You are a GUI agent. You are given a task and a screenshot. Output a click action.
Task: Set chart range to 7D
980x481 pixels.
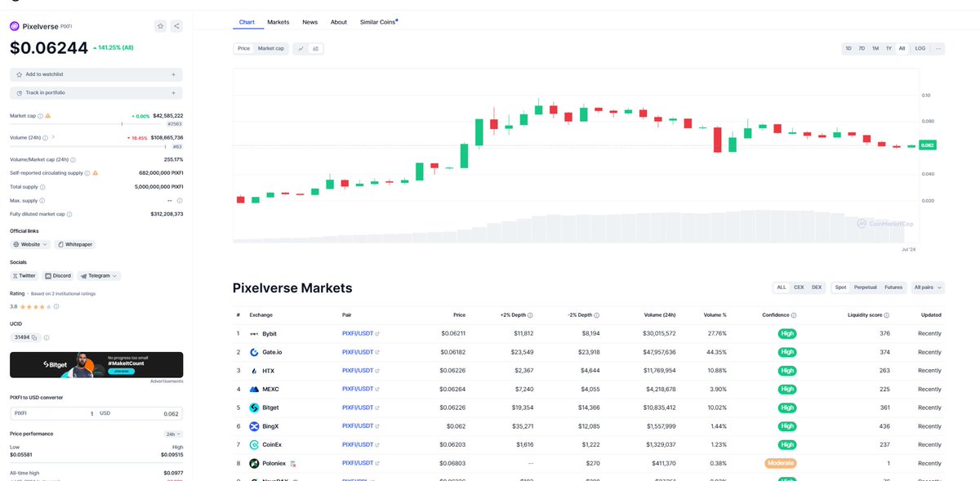(x=862, y=49)
